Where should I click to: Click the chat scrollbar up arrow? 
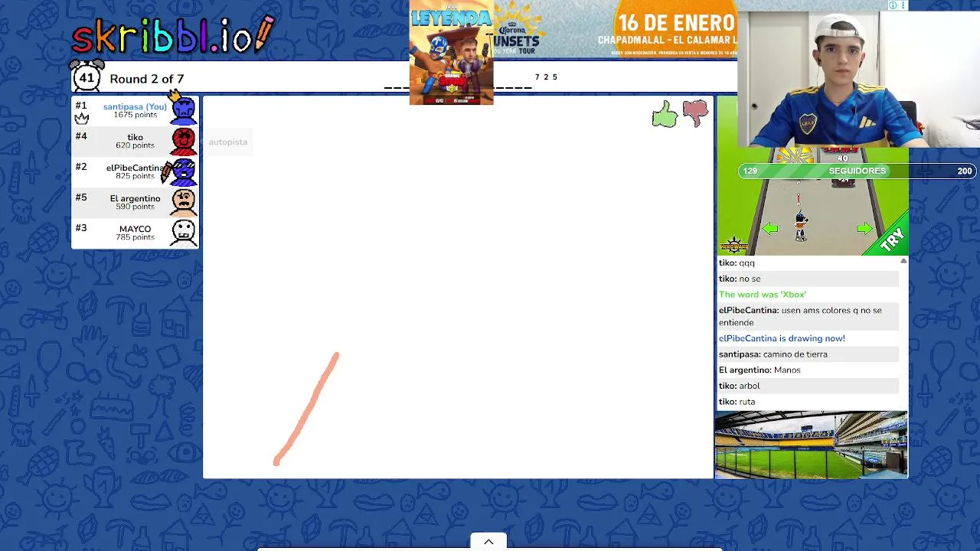(x=903, y=262)
